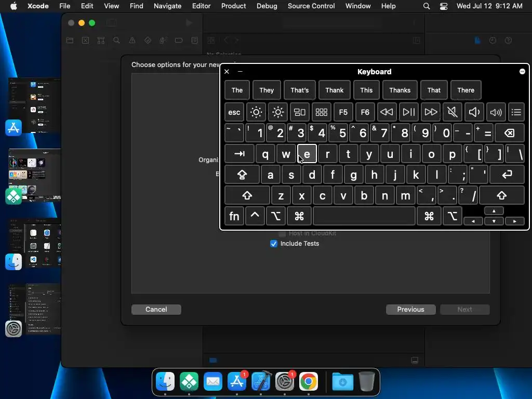Tap the rewind media key

click(387, 112)
